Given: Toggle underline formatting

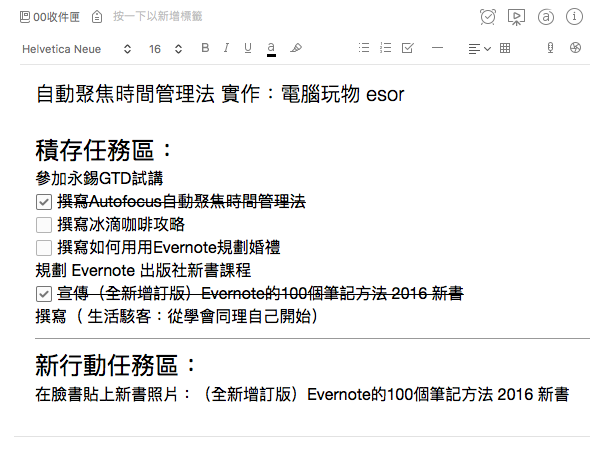Looking at the screenshot, I should click(248, 48).
